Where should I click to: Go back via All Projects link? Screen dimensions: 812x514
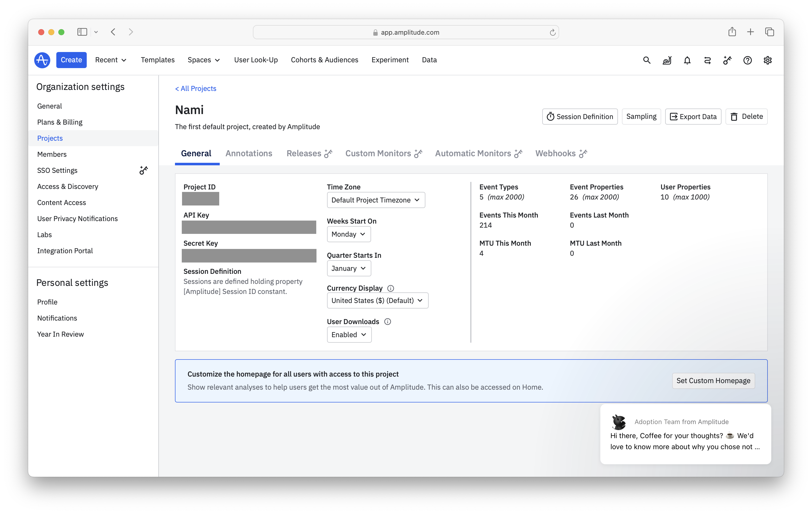point(196,88)
